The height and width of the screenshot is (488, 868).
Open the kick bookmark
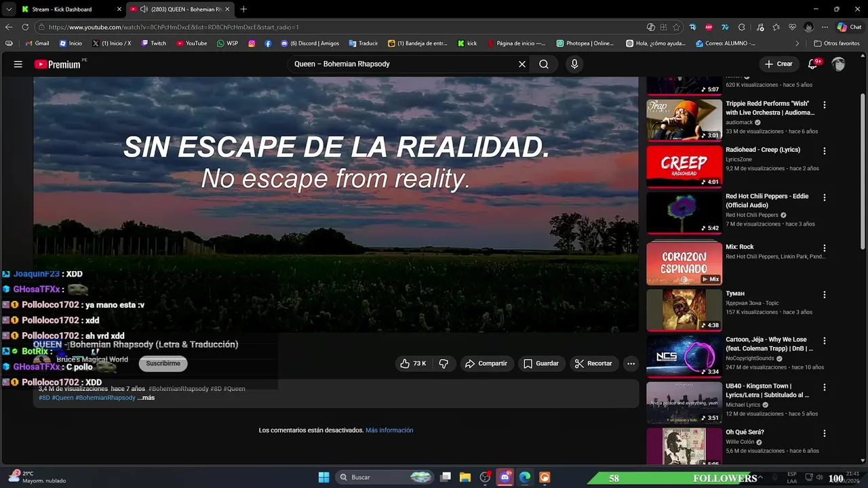467,43
